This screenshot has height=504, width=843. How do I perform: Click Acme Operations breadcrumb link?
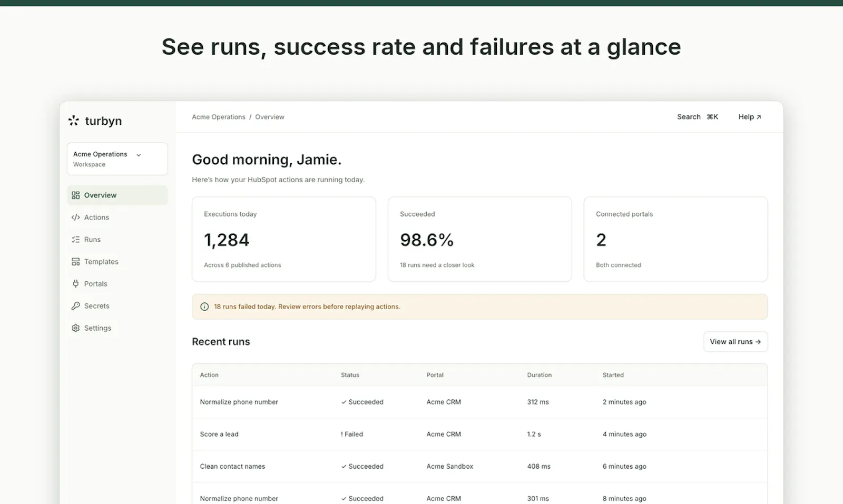pyautogui.click(x=219, y=117)
